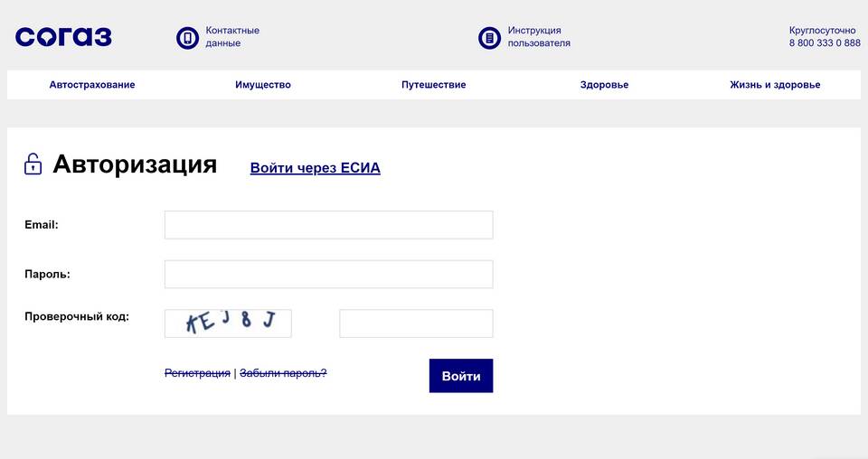The image size is (868, 459).
Task: Go to the Здоровье section
Action: tap(605, 85)
